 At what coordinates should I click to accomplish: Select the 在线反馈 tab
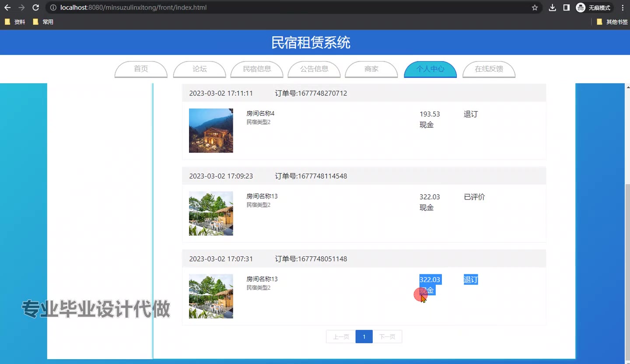coord(489,69)
